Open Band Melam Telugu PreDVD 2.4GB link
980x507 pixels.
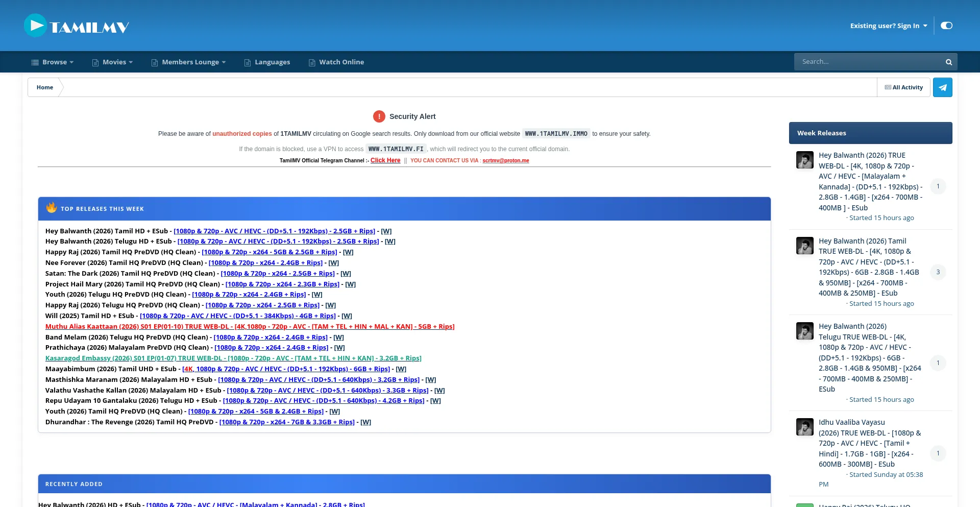pos(271,337)
